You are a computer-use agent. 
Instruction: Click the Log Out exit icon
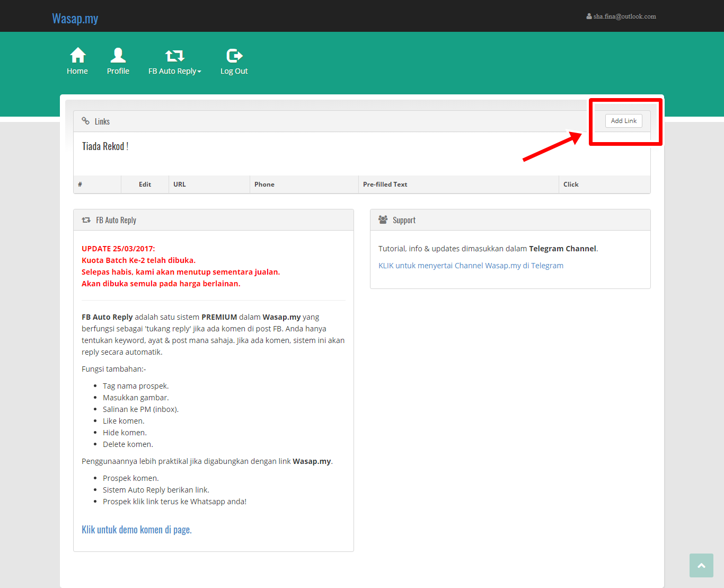[234, 56]
